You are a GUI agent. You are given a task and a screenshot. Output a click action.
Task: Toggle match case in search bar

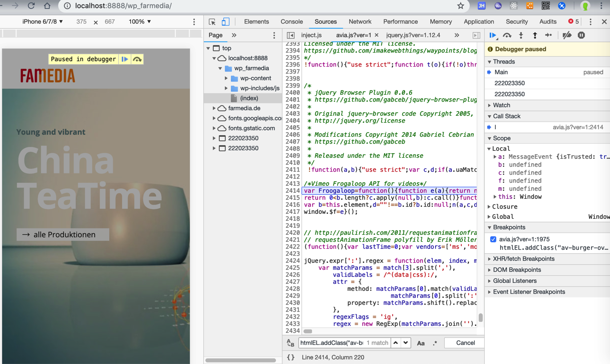click(421, 343)
